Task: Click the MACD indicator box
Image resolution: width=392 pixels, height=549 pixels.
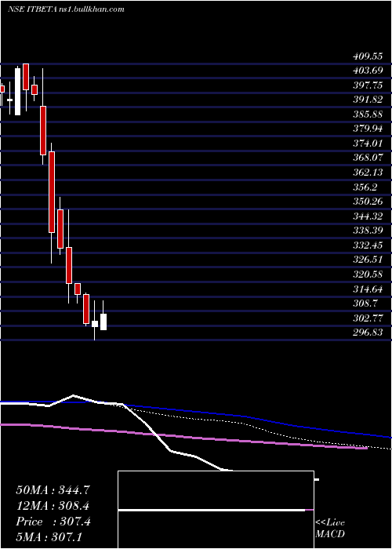Action: [x=216, y=510]
